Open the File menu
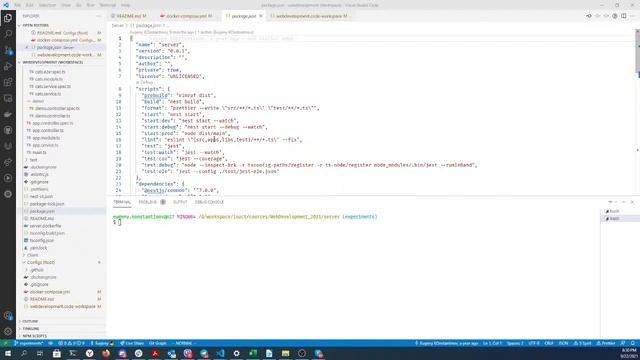Image resolution: width=640 pixels, height=360 pixels. (x=18, y=5)
